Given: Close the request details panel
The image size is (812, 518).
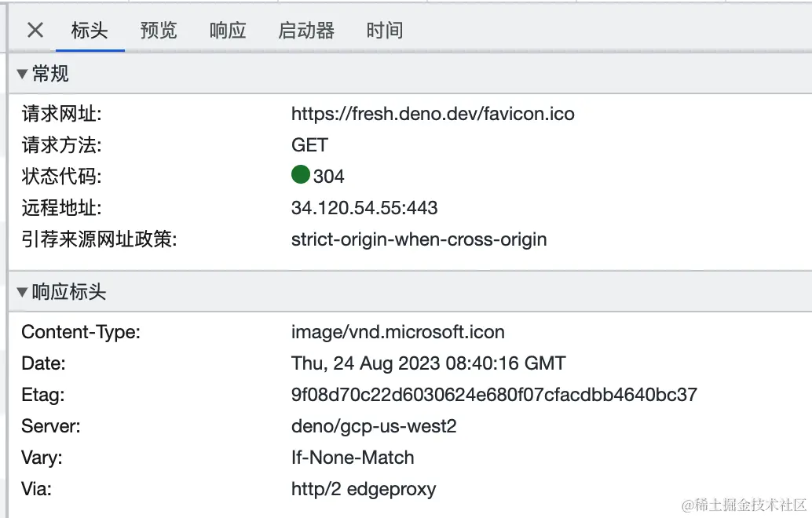Looking at the screenshot, I should (x=35, y=30).
